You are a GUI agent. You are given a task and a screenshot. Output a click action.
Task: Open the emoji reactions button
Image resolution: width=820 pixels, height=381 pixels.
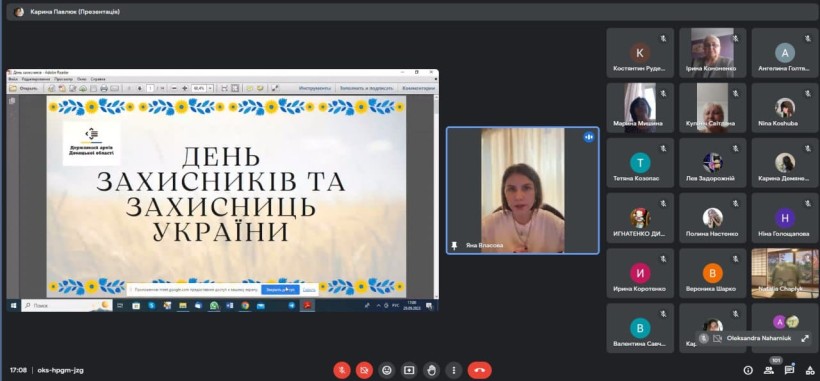point(386,370)
